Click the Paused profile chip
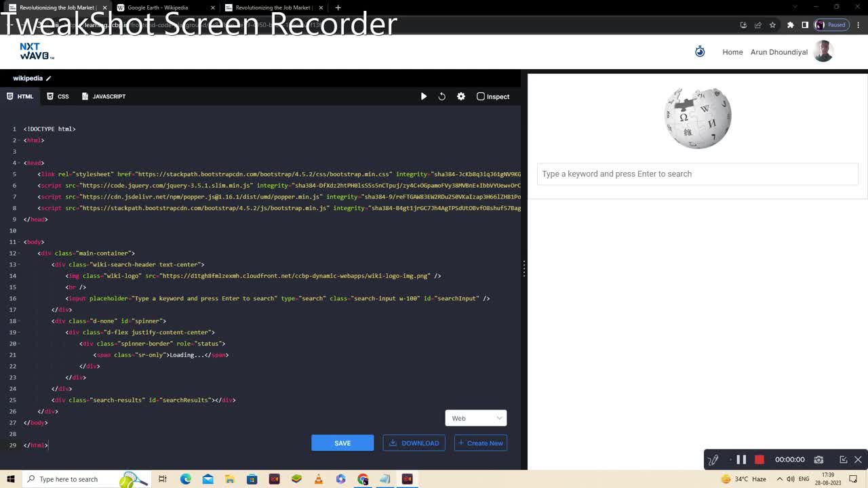868x488 pixels. 831,25
